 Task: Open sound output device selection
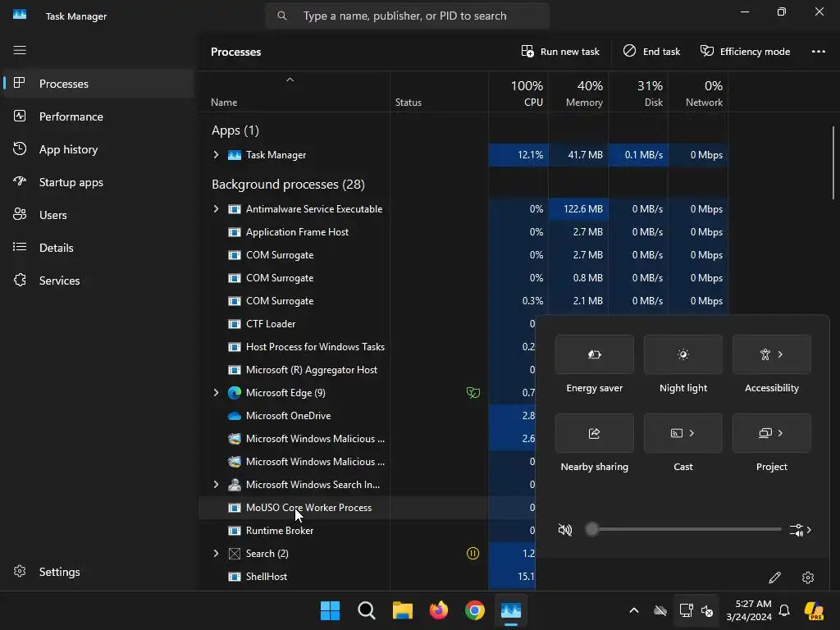(801, 530)
